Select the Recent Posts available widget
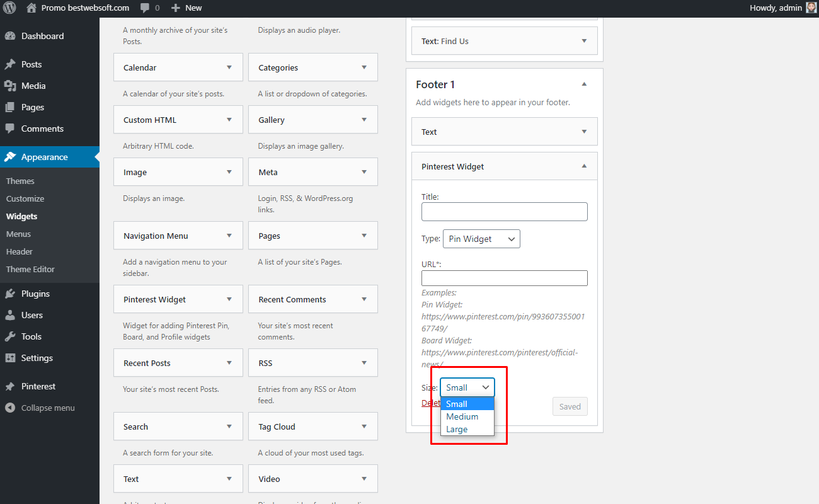 point(178,363)
